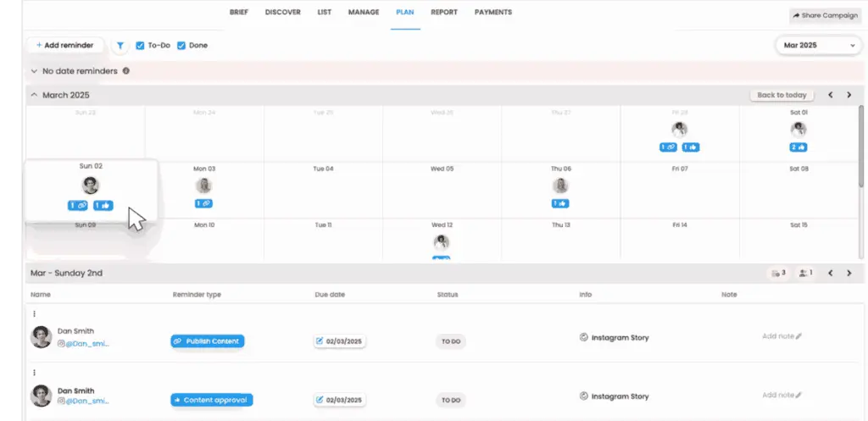Click the No date reminders info icon
The width and height of the screenshot is (868, 421).
pos(126,71)
